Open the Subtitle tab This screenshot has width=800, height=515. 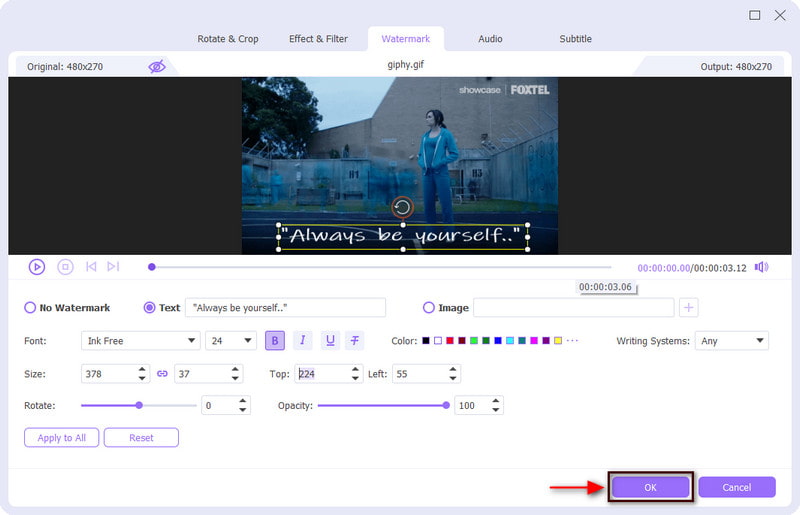[x=576, y=39]
